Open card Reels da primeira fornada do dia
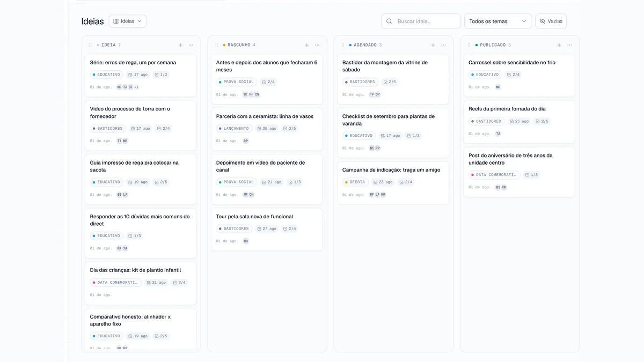This screenshot has height=362, width=644. (519, 122)
